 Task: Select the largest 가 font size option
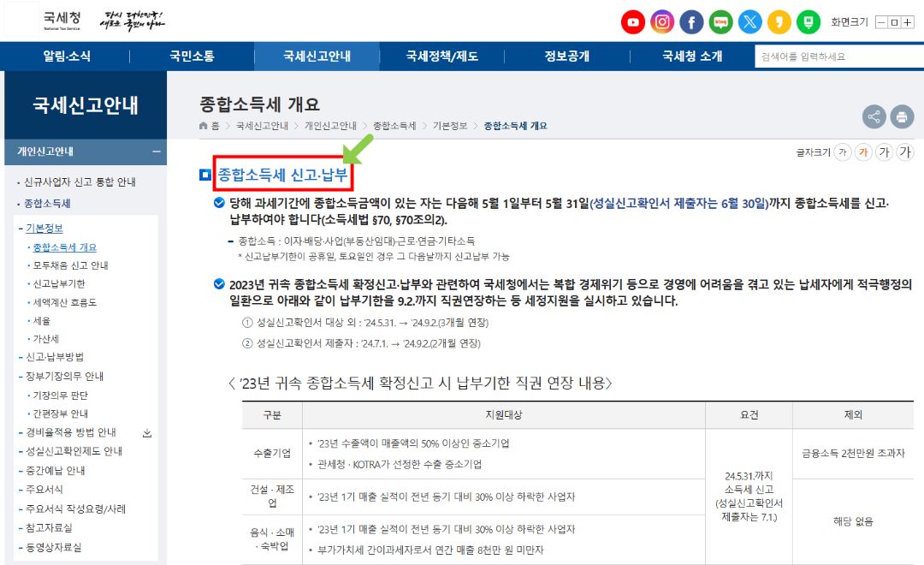click(x=907, y=152)
